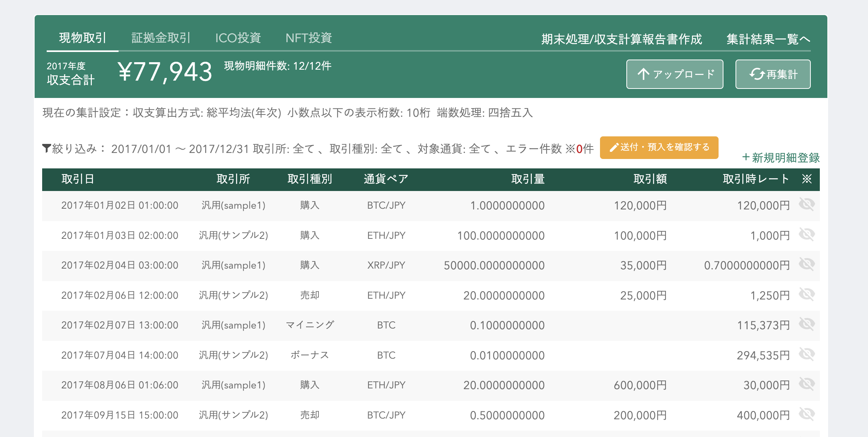This screenshot has height=437, width=868.
Task: Toggle eye icon for 2017年09月15日 BTC/JPY sale
Action: click(x=807, y=414)
